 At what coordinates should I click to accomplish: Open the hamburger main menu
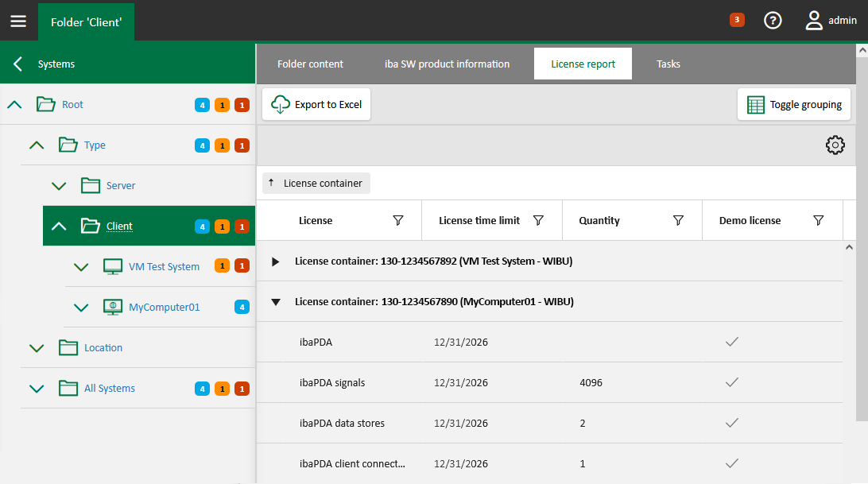point(18,21)
